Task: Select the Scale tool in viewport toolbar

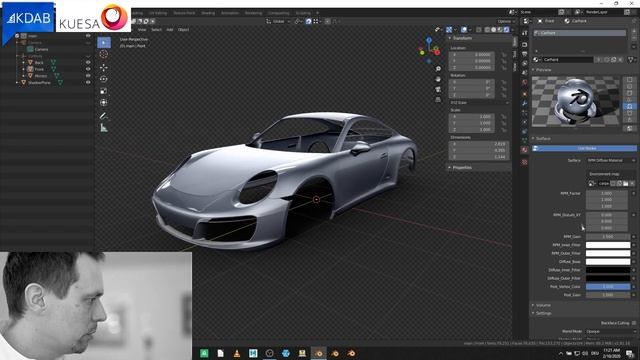Action: (x=104, y=91)
